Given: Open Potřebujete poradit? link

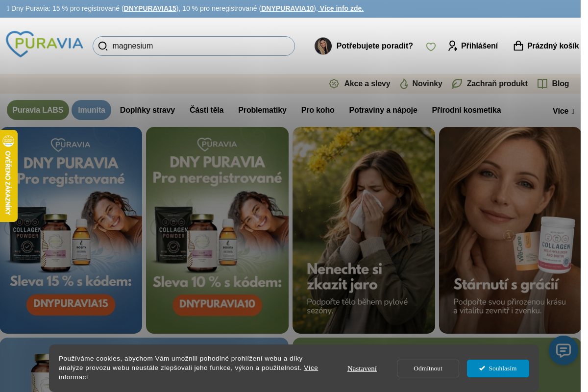Looking at the screenshot, I should click(375, 46).
